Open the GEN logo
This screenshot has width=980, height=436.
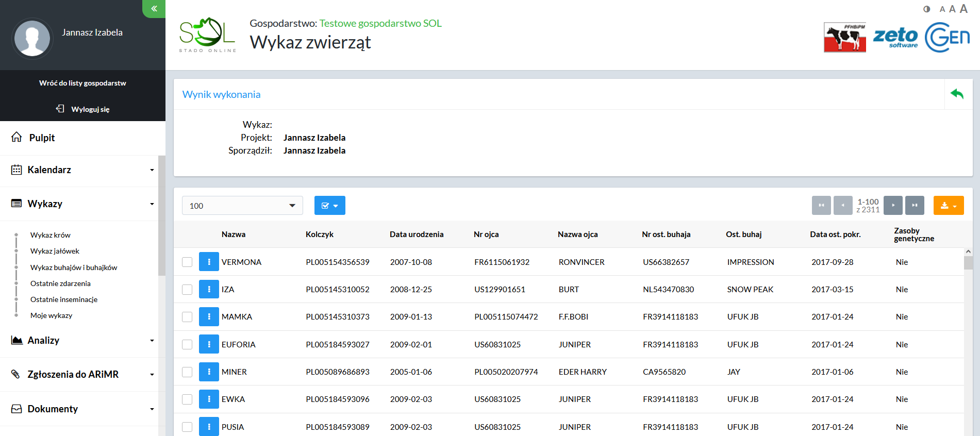click(947, 37)
